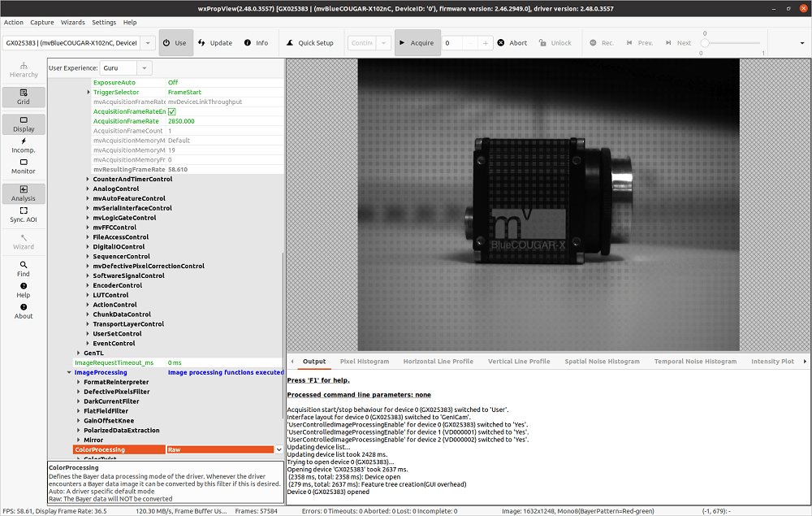The width and height of the screenshot is (812, 516).
Task: Click the Acquire button
Action: coord(417,43)
